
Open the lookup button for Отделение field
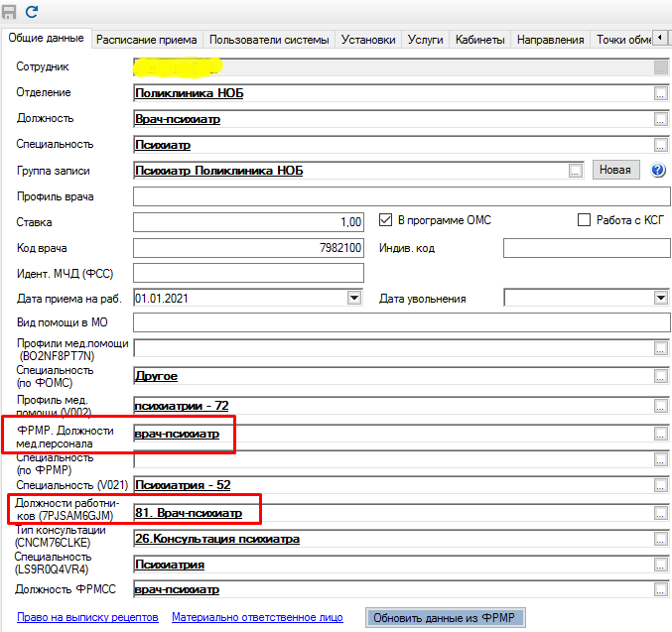[660, 93]
